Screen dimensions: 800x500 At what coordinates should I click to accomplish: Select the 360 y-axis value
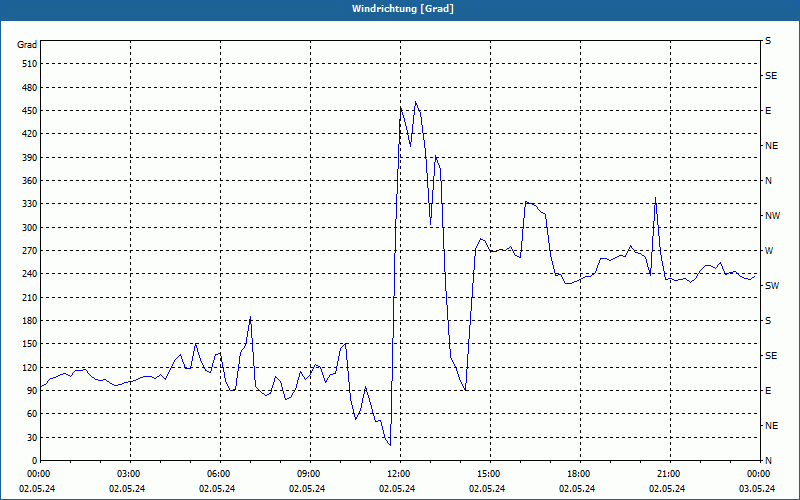pos(30,181)
